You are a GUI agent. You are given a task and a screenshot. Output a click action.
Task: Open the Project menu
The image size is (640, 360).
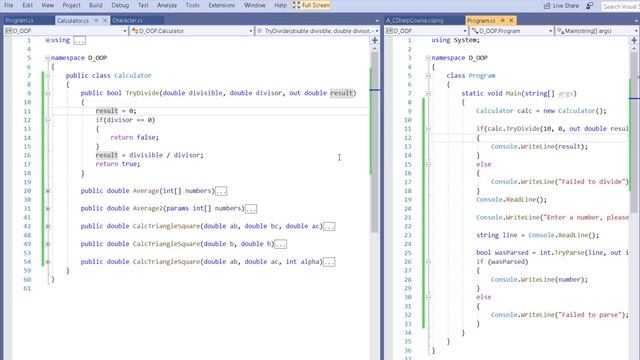pos(71,5)
